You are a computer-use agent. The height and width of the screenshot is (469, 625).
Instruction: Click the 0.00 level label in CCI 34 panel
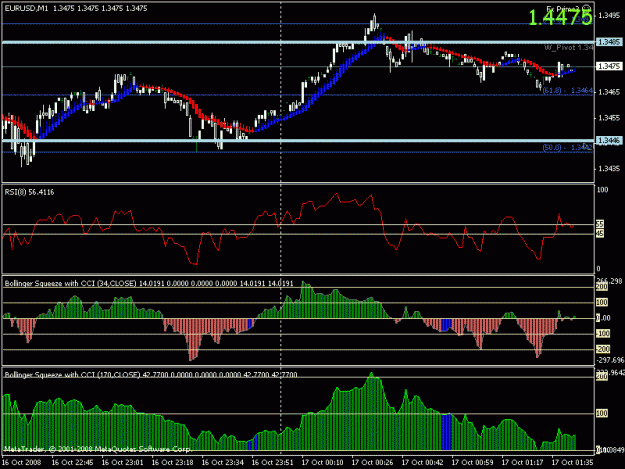tap(603, 318)
